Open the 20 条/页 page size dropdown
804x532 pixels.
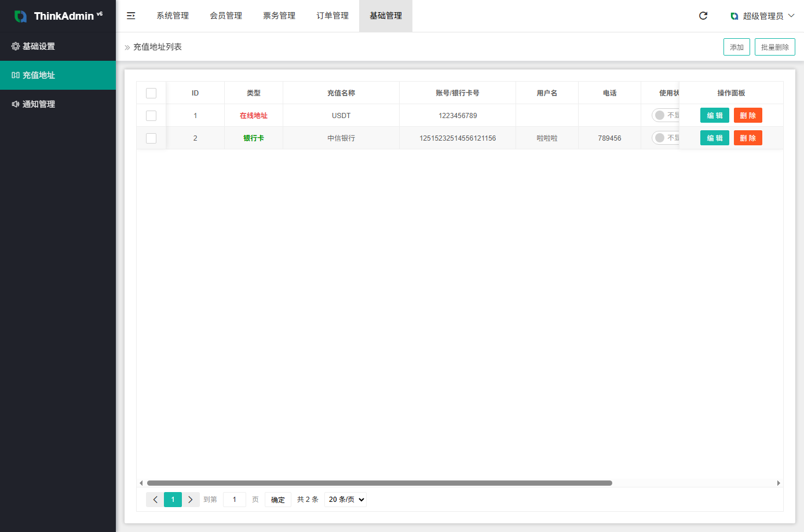345,500
